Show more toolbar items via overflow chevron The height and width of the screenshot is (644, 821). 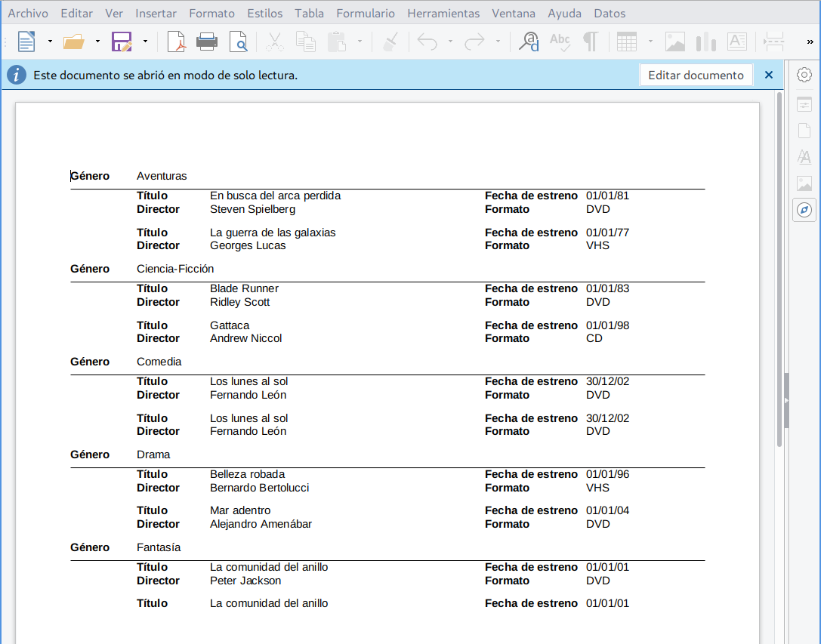pyautogui.click(x=810, y=42)
